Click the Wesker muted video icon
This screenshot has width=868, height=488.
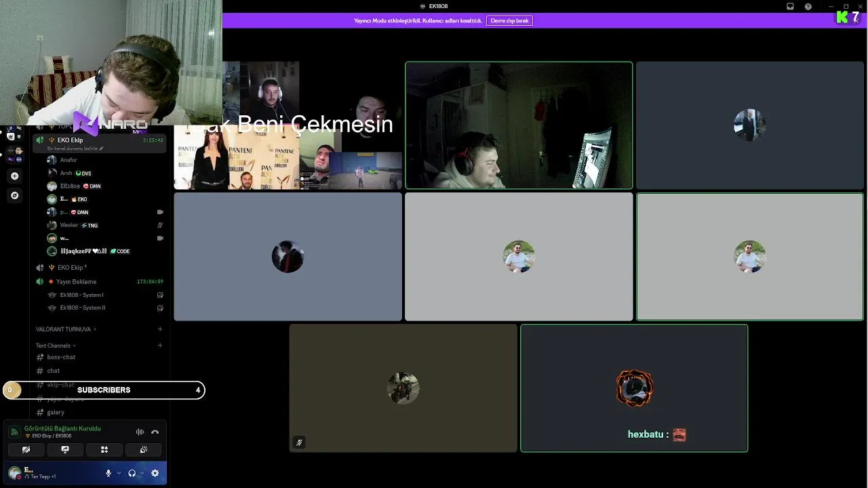(160, 225)
